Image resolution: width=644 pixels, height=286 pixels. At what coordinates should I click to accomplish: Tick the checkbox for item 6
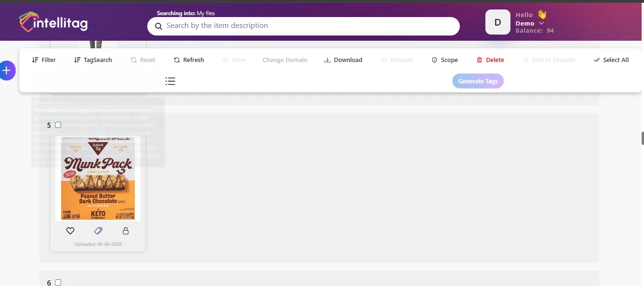pyautogui.click(x=58, y=283)
